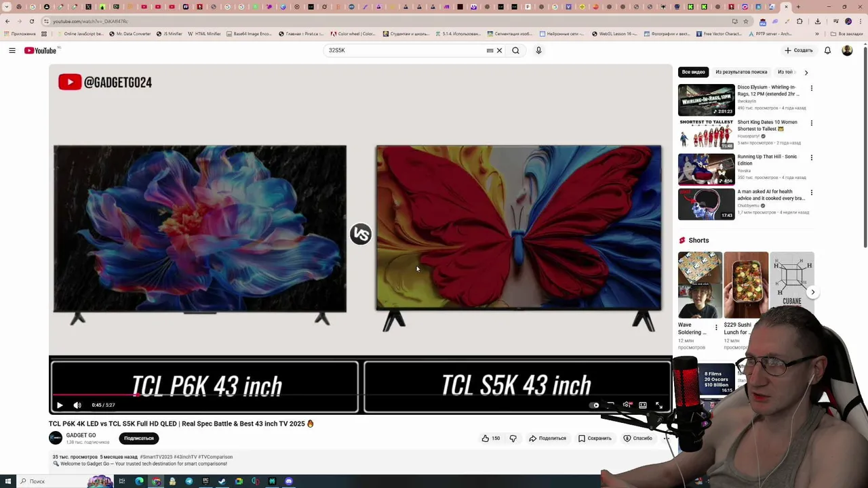Like the video (150 likes)
The height and width of the screenshot is (488, 868).
tap(490, 438)
